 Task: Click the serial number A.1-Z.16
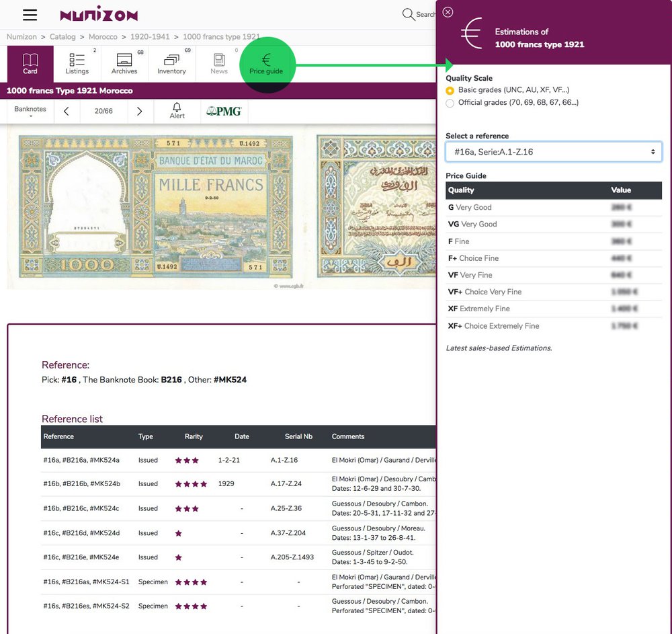coord(284,461)
